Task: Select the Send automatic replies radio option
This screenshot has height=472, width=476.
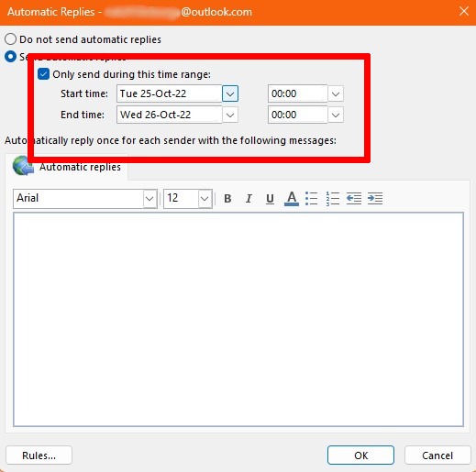Action: (10, 57)
